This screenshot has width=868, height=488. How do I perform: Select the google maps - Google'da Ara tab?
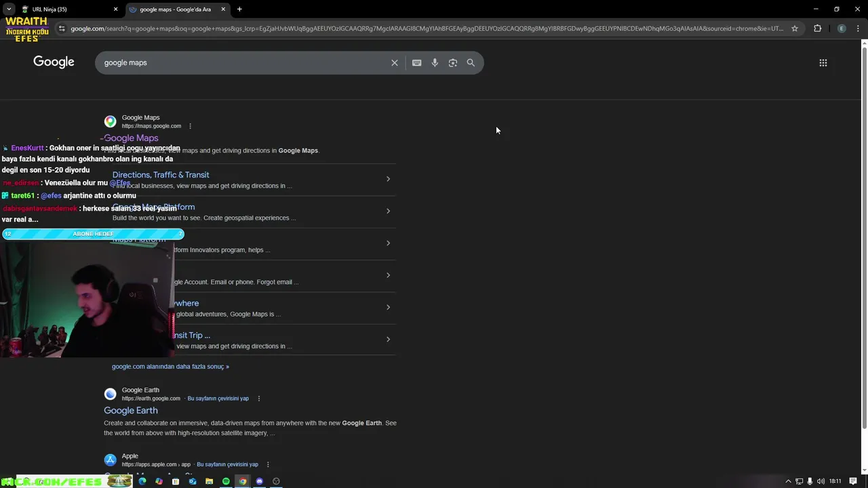(x=178, y=9)
